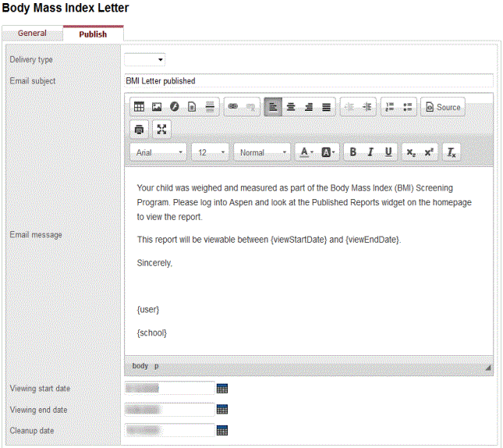The image size is (503, 448).
Task: Insert a table using the Table icon
Action: click(139, 108)
